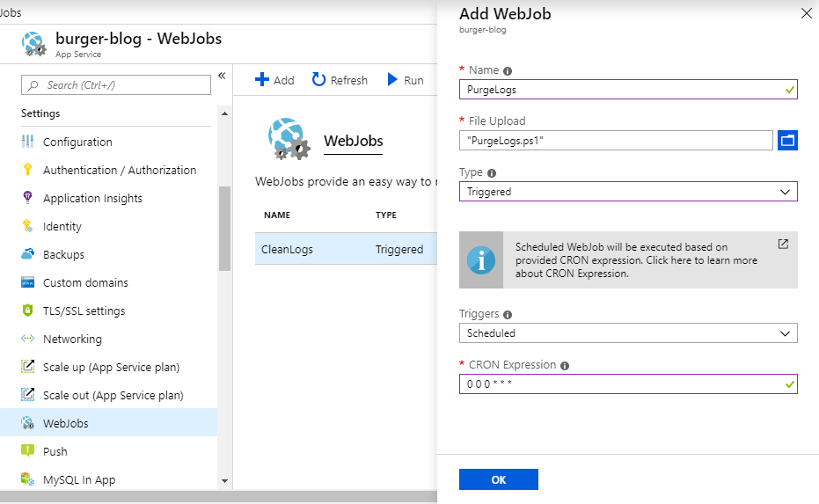Select WebJobs in sidebar

pyautogui.click(x=109, y=422)
